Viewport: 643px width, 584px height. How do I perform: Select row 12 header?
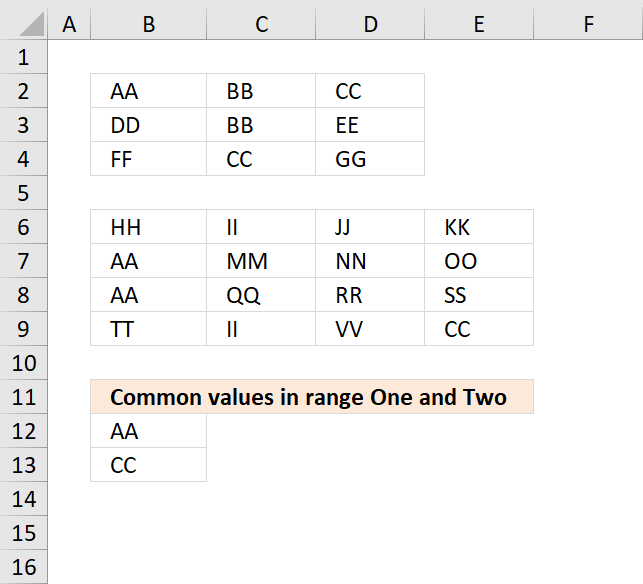pos(23,431)
